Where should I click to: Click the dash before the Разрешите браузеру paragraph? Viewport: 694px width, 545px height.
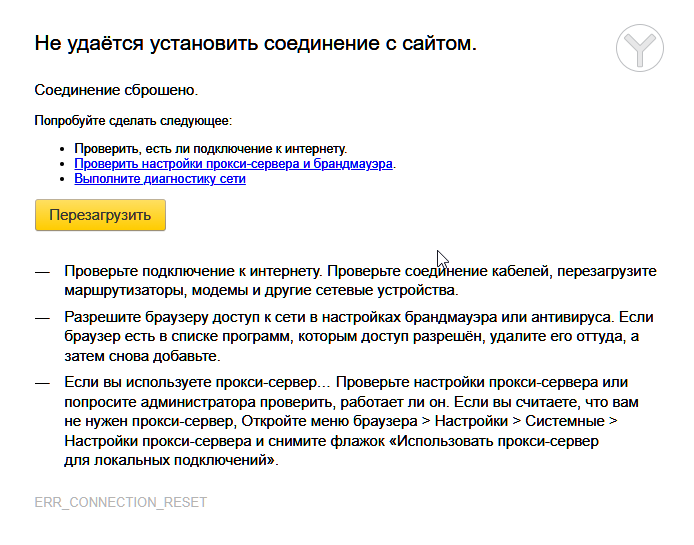click(42, 317)
